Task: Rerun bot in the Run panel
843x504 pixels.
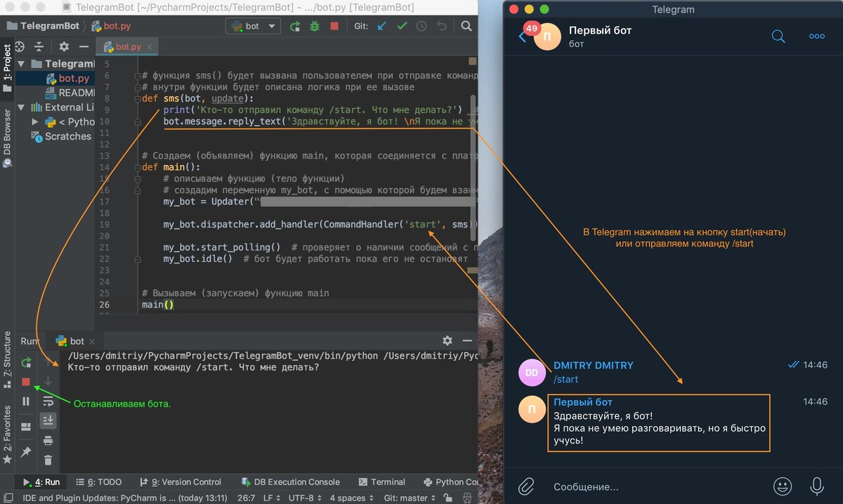Action: pos(26,362)
